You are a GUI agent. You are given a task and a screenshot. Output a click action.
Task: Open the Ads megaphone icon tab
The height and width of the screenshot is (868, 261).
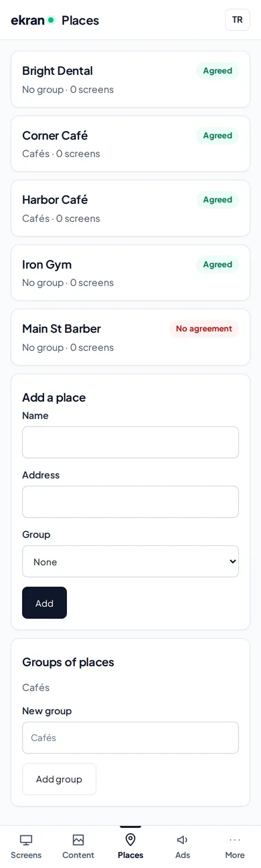pos(183,840)
